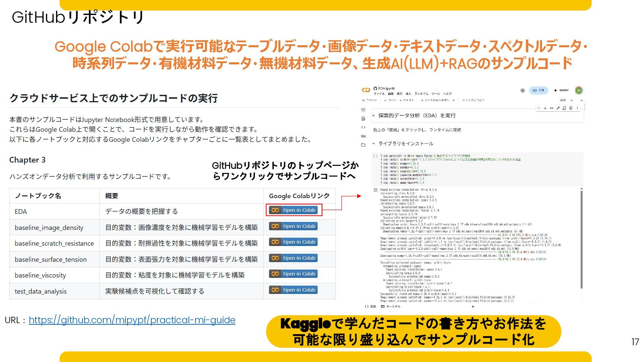Click the 共有 share button in Colab

pyautogui.click(x=538, y=90)
